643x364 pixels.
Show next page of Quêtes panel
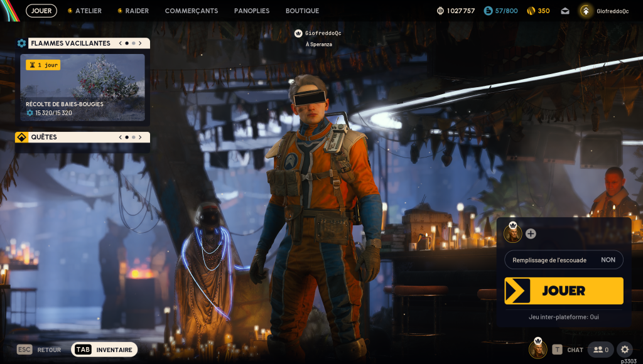tap(140, 137)
